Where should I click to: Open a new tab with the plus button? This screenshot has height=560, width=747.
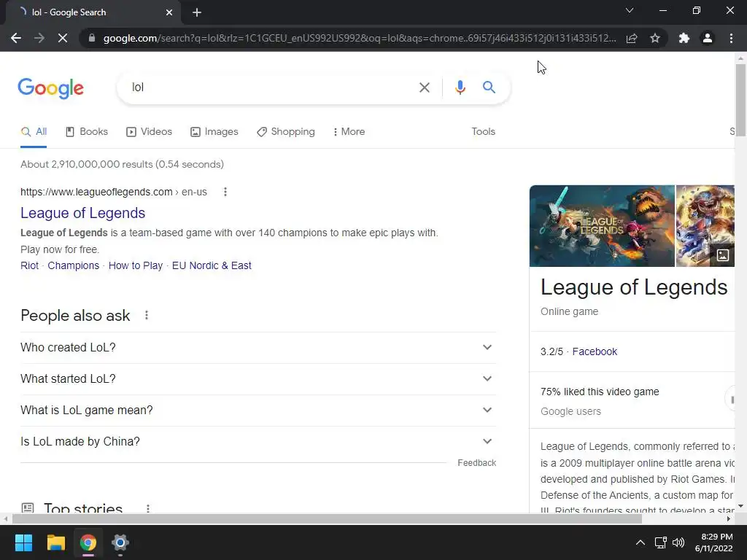pyautogui.click(x=197, y=12)
